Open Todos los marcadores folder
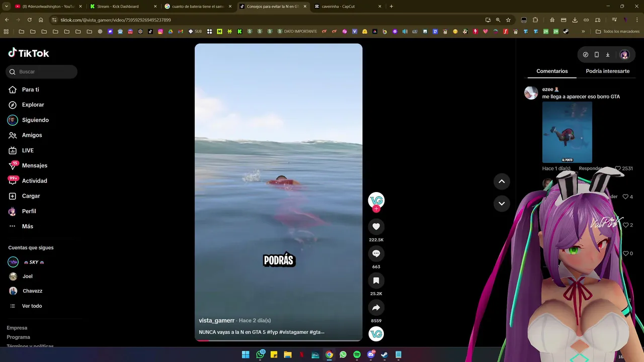Viewport: 644px width, 362px height. [617, 31]
